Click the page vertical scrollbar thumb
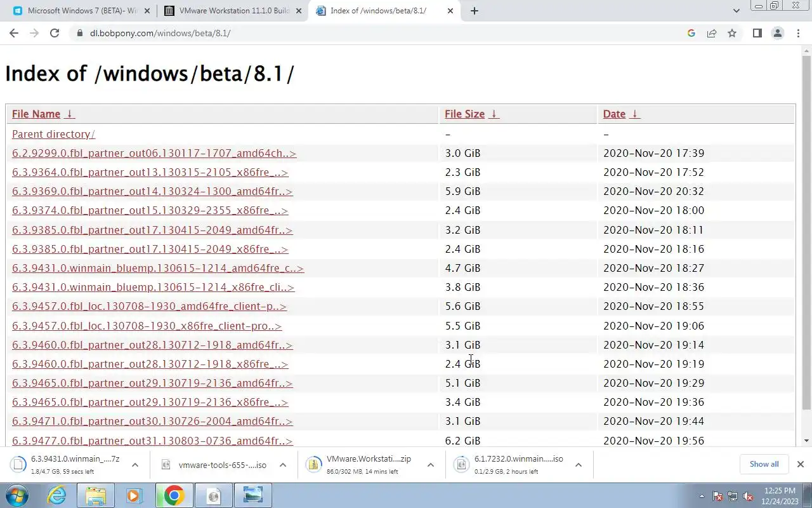This screenshot has width=812, height=508. pos(806,232)
